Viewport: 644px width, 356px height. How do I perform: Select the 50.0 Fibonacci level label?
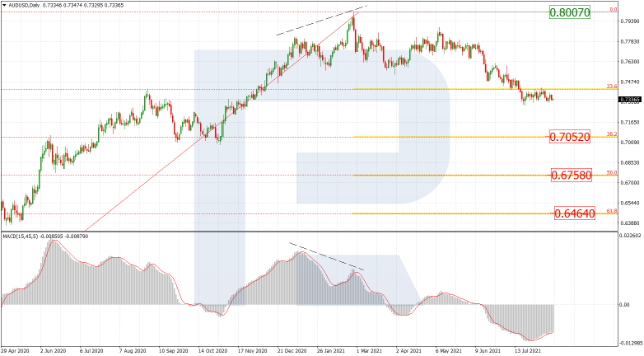[612, 173]
